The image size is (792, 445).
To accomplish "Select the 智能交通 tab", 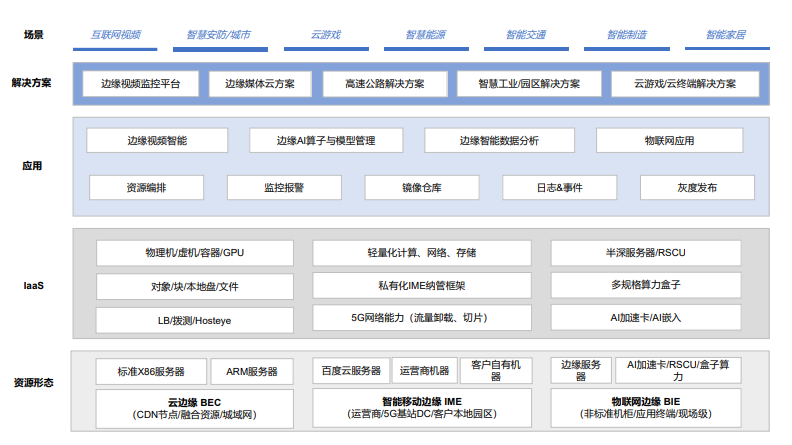I will tap(526, 35).
